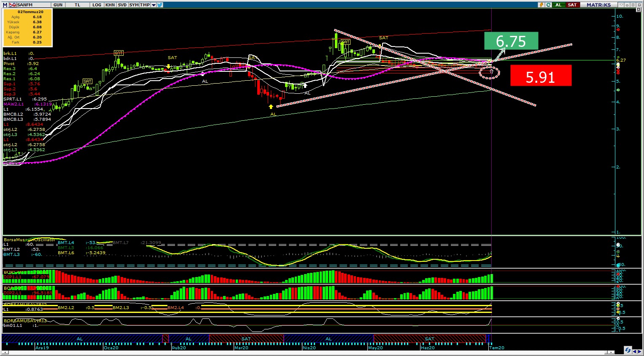The width and height of the screenshot is (644, 356).
Task: Toggle LOG scale on the chart
Action: (97, 5)
